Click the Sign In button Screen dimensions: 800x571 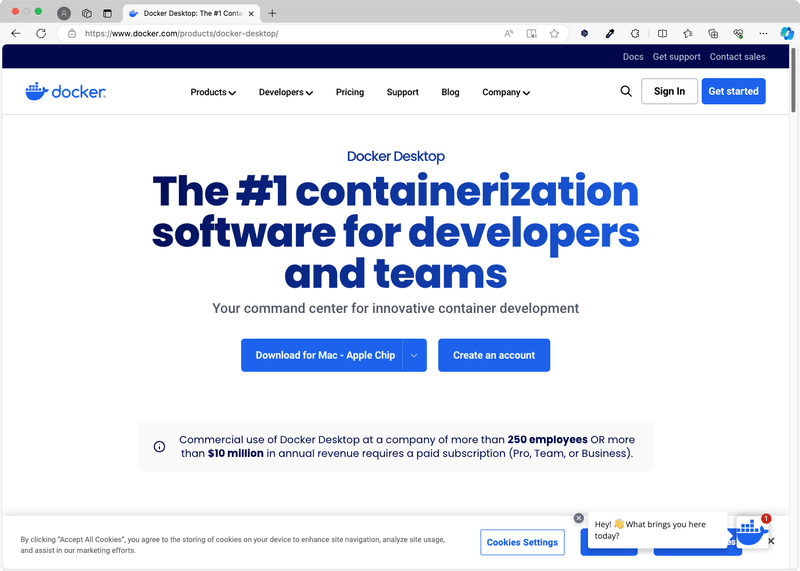(669, 91)
